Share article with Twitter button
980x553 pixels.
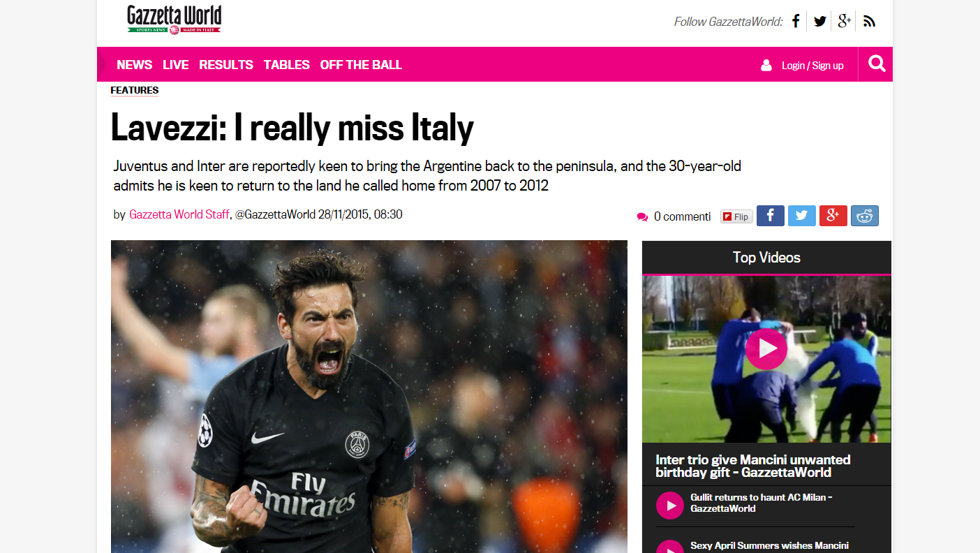[x=802, y=216]
